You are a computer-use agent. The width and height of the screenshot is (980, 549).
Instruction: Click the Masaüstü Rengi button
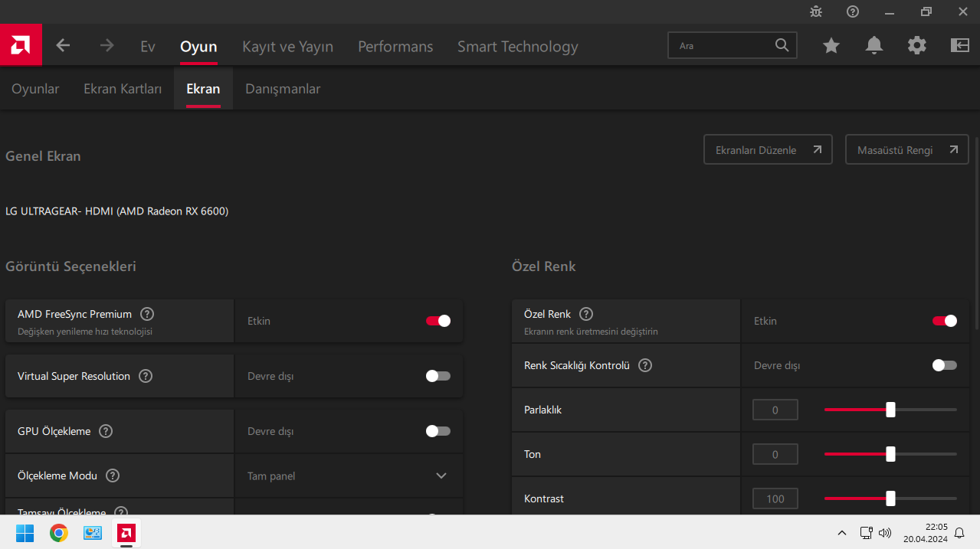coord(906,150)
